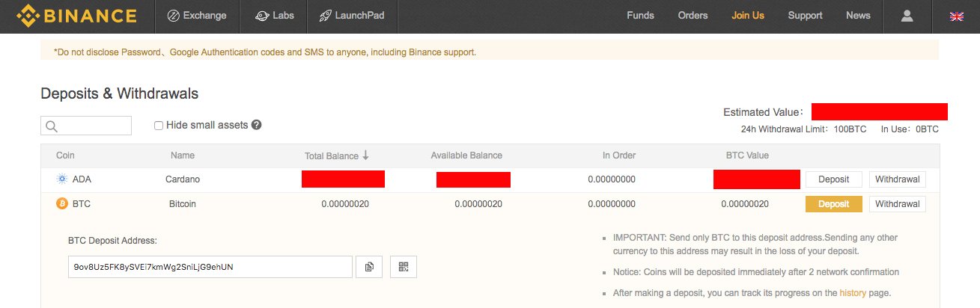Screen dimensions: 980x308
Task: Click the ADA Cardano coin icon
Action: (61, 179)
